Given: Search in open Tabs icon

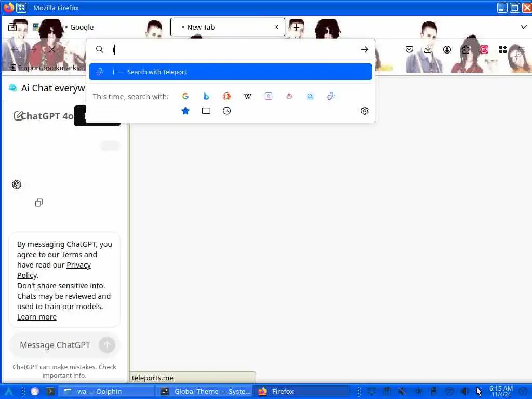Looking at the screenshot, I should (206, 111).
